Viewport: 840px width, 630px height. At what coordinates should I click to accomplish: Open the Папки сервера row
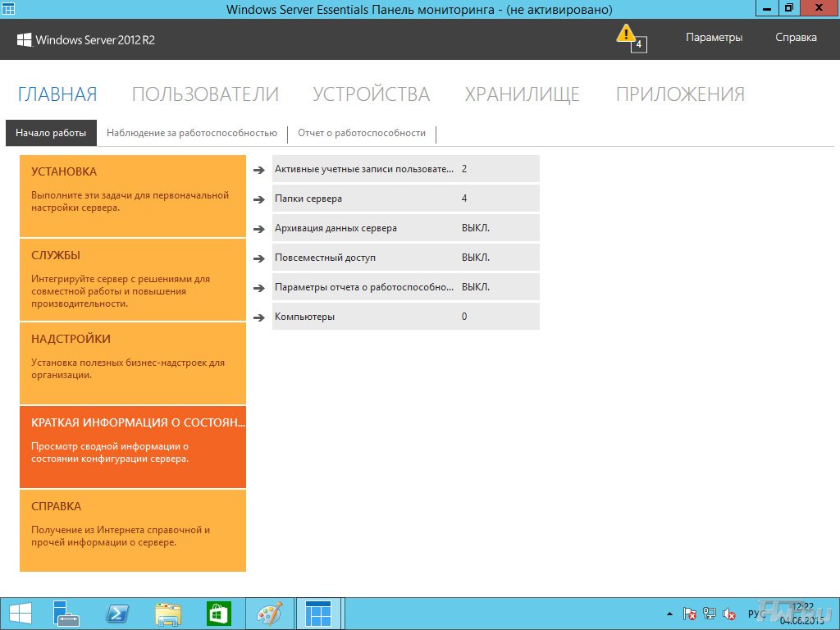click(x=405, y=199)
